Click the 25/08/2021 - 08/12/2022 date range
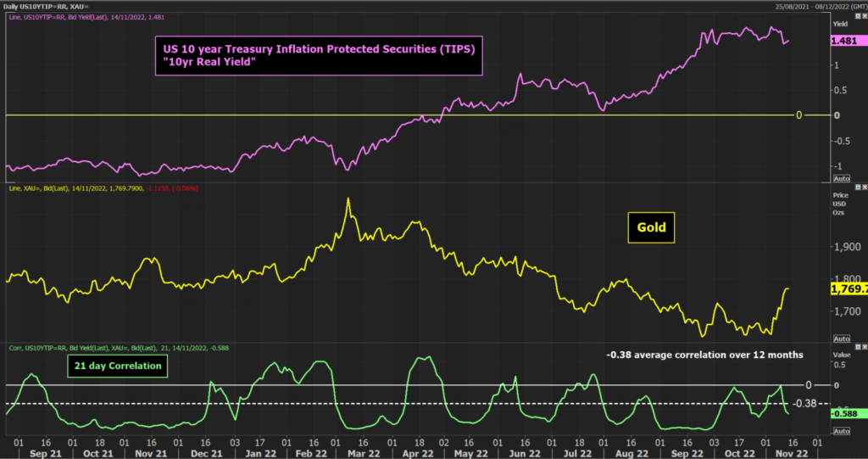This screenshot has width=868, height=459. pos(820,6)
